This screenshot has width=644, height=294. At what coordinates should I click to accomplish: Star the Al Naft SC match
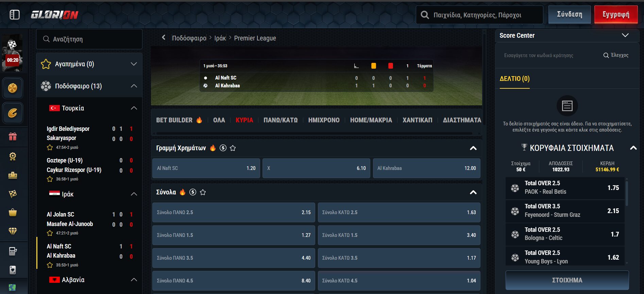point(50,265)
